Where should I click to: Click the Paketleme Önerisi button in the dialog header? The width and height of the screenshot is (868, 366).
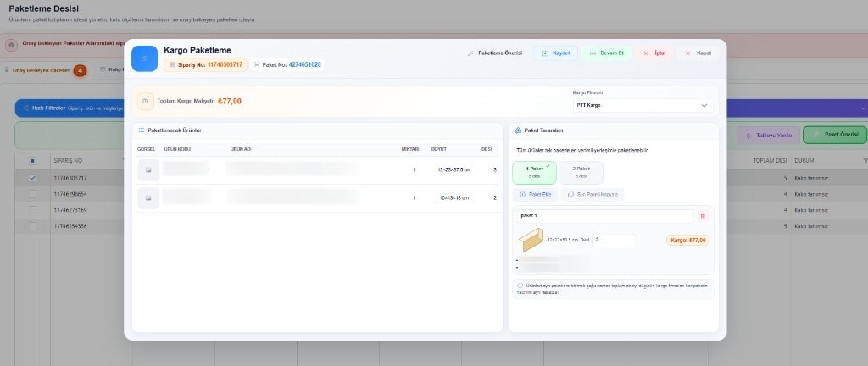pyautogui.click(x=494, y=53)
